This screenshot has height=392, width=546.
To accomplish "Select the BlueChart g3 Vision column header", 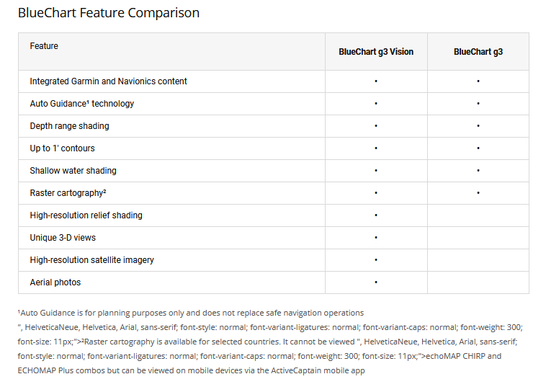I will (376, 52).
